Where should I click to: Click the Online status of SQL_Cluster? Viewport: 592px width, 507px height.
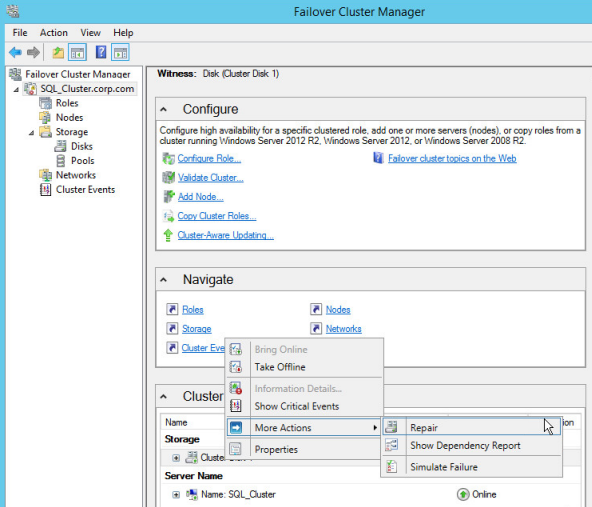tap(476, 494)
